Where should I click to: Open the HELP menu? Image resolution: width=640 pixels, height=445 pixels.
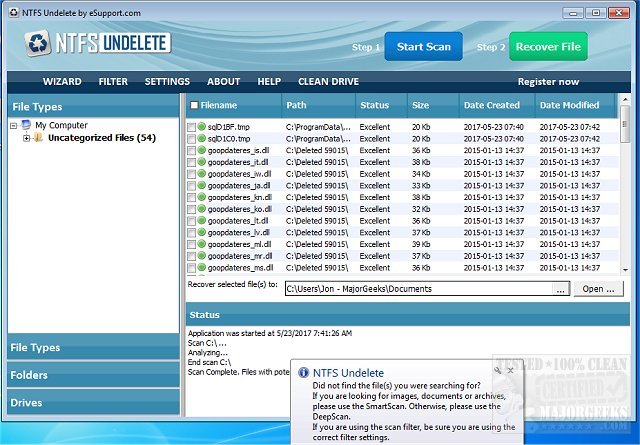pyautogui.click(x=269, y=82)
